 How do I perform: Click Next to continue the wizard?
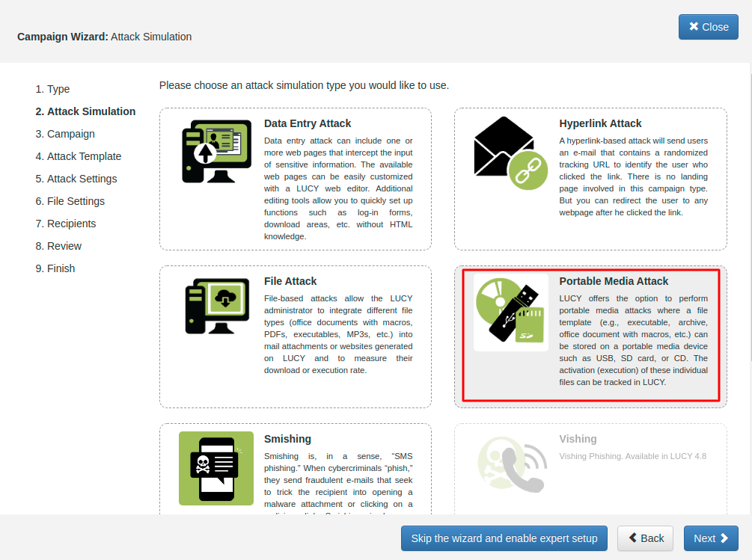coord(711,538)
